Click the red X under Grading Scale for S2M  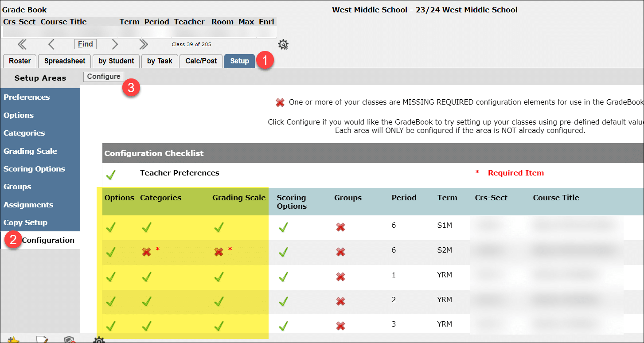click(x=219, y=252)
